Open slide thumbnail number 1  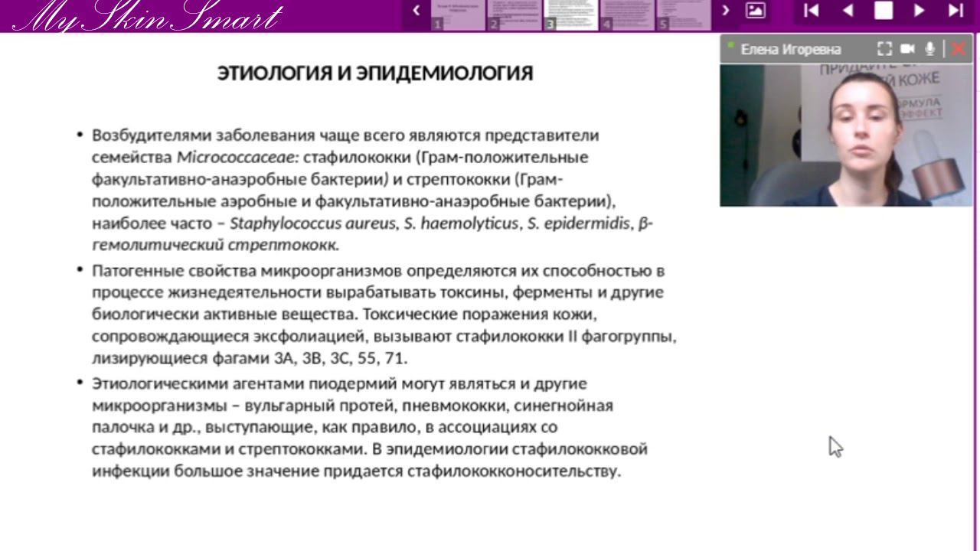pyautogui.click(x=458, y=15)
